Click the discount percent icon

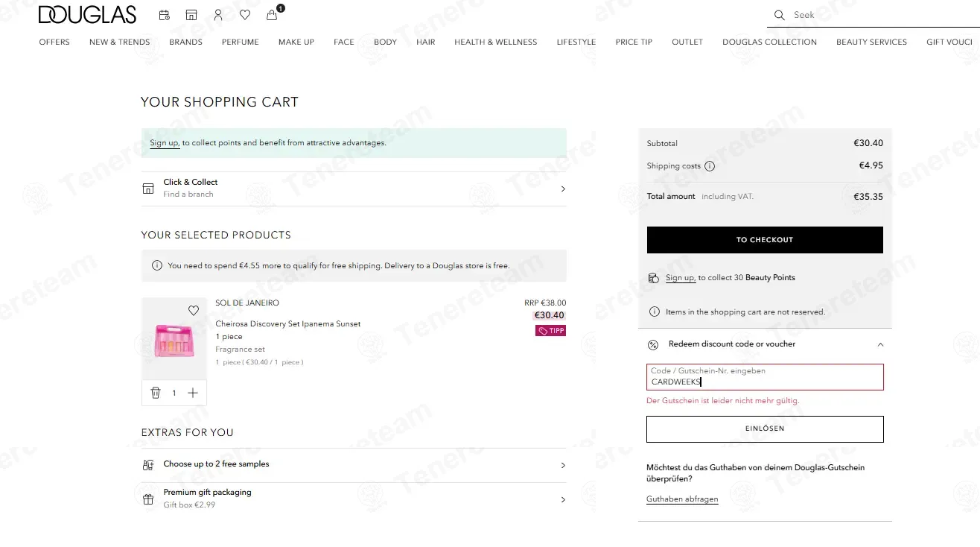653,344
